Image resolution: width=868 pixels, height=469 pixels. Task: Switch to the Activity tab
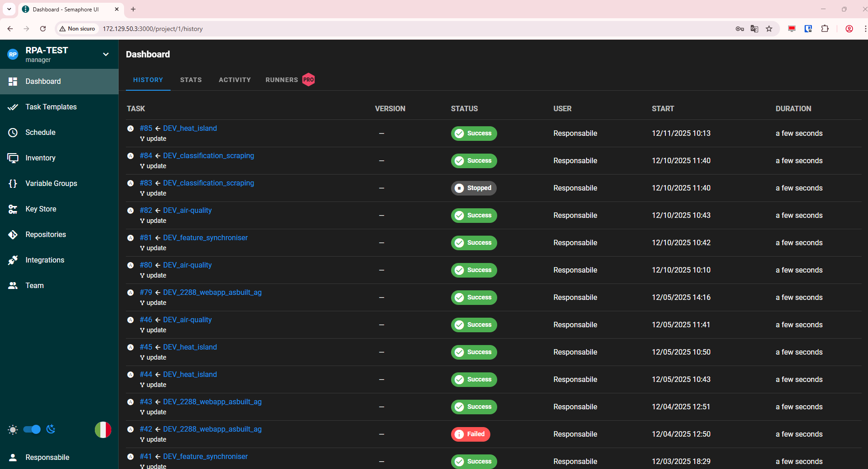pos(234,80)
